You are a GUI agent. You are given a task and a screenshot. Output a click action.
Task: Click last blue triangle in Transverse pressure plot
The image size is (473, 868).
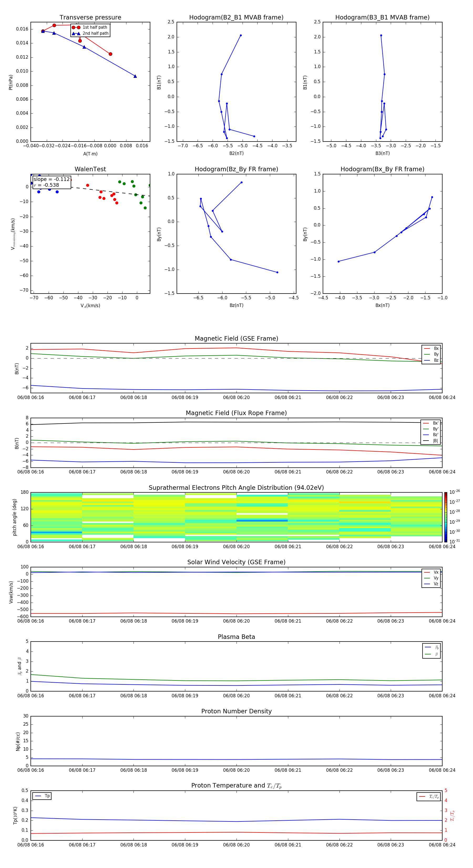[135, 76]
